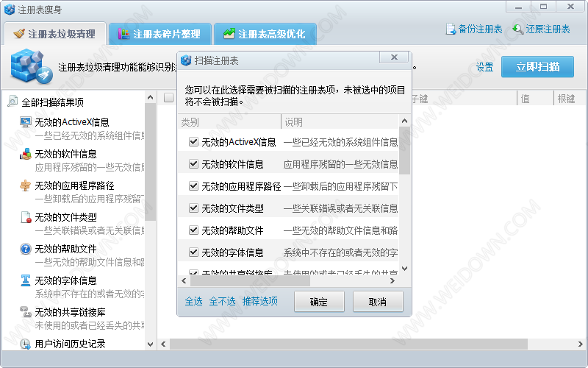
Task: Select 无效的共享链接库 in sidebar
Action: 70,312
